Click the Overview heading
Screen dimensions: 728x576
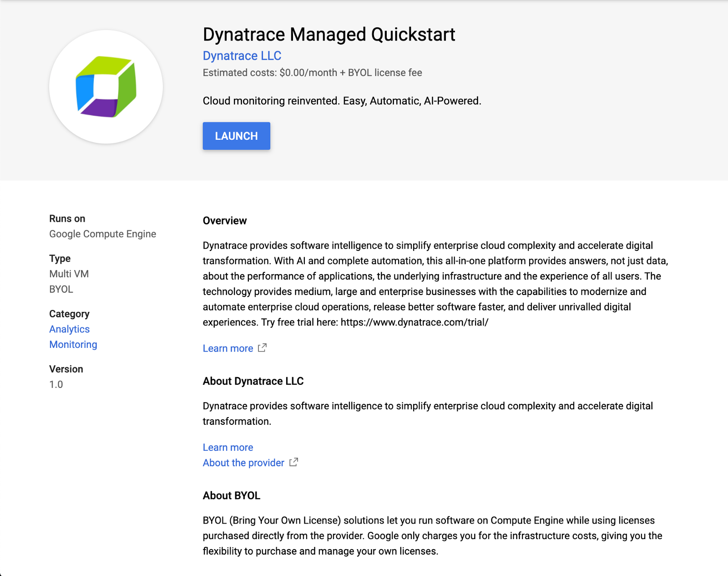(225, 221)
